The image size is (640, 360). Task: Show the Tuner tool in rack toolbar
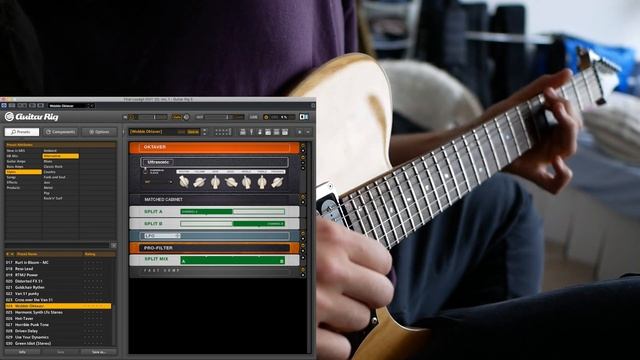[x=252, y=132]
